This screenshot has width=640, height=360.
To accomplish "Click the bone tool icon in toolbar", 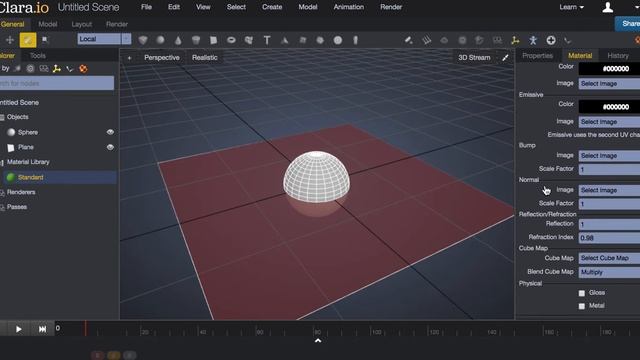I will click(x=568, y=40).
